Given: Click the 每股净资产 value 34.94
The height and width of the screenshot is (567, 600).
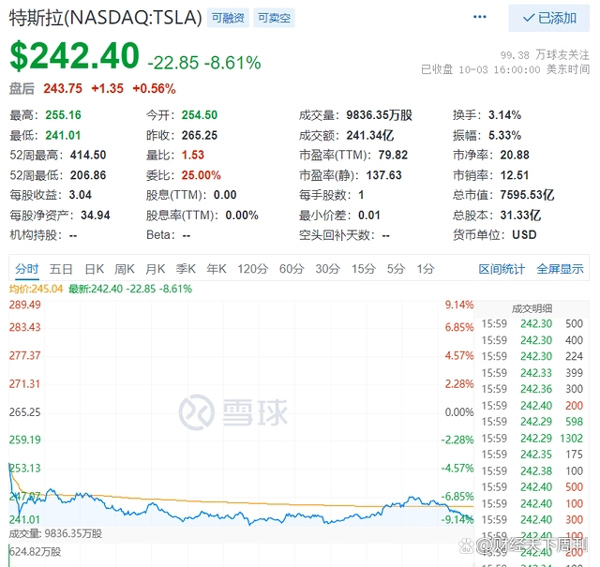Looking at the screenshot, I should tap(95, 215).
